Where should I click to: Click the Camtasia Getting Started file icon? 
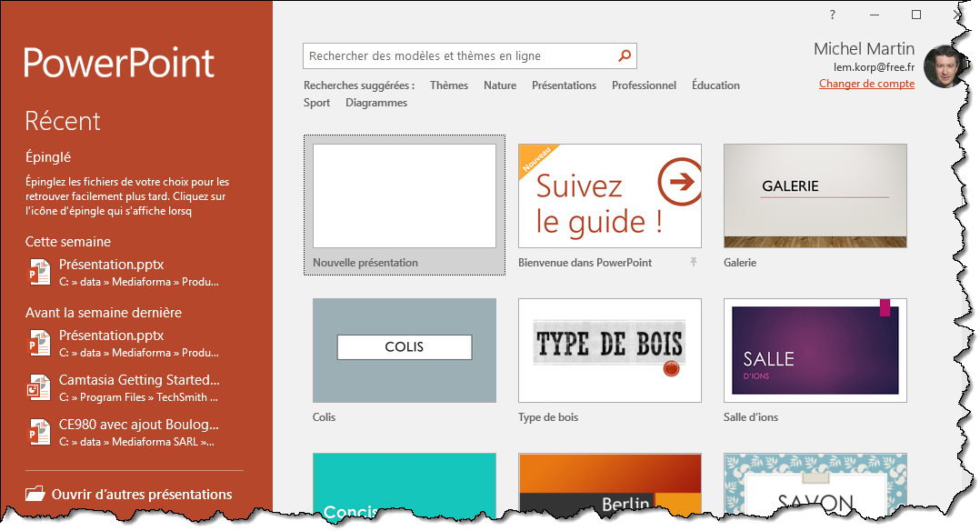click(39, 387)
